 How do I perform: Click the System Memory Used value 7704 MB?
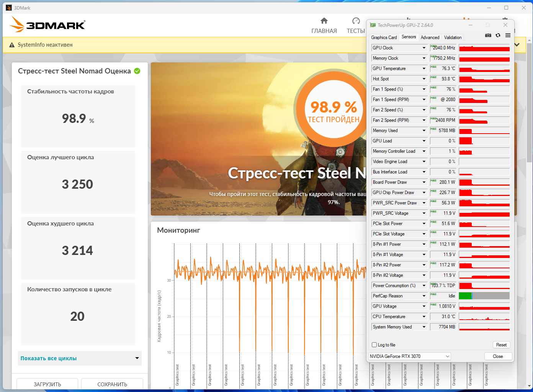(x=444, y=327)
